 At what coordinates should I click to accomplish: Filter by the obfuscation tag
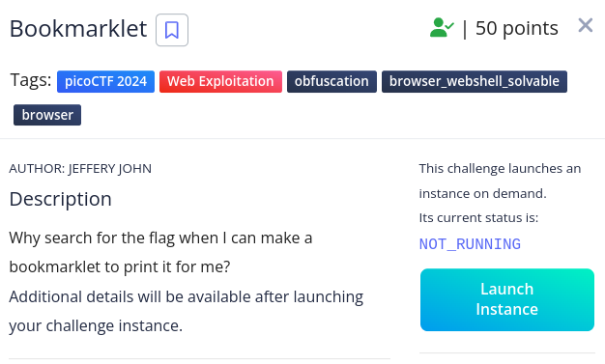[x=331, y=81]
